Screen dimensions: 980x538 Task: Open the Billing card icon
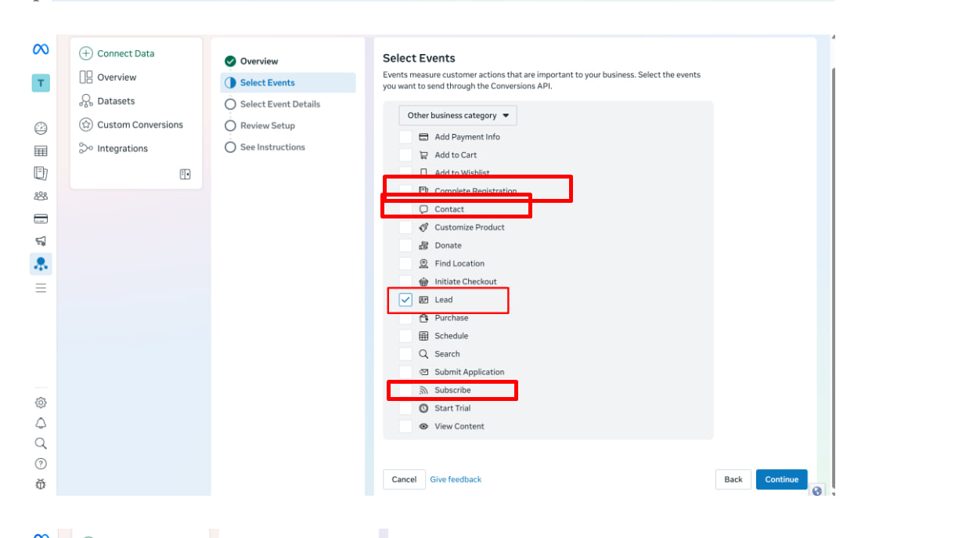point(41,218)
